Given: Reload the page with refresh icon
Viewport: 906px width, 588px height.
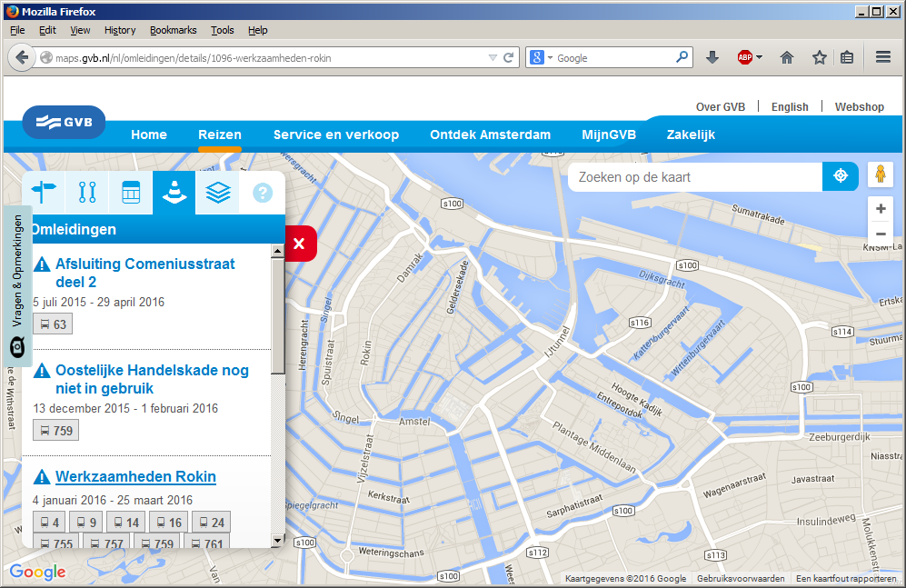Looking at the screenshot, I should tap(509, 58).
